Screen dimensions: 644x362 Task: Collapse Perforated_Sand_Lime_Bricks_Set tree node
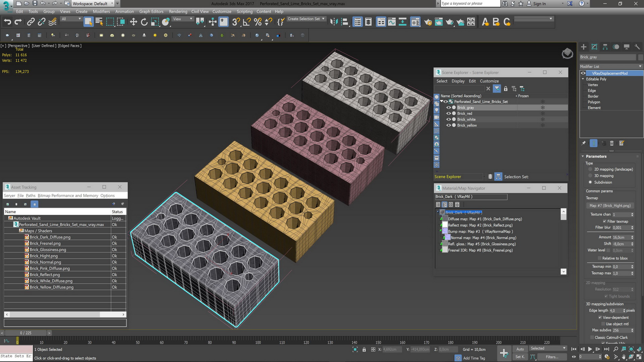click(x=442, y=102)
